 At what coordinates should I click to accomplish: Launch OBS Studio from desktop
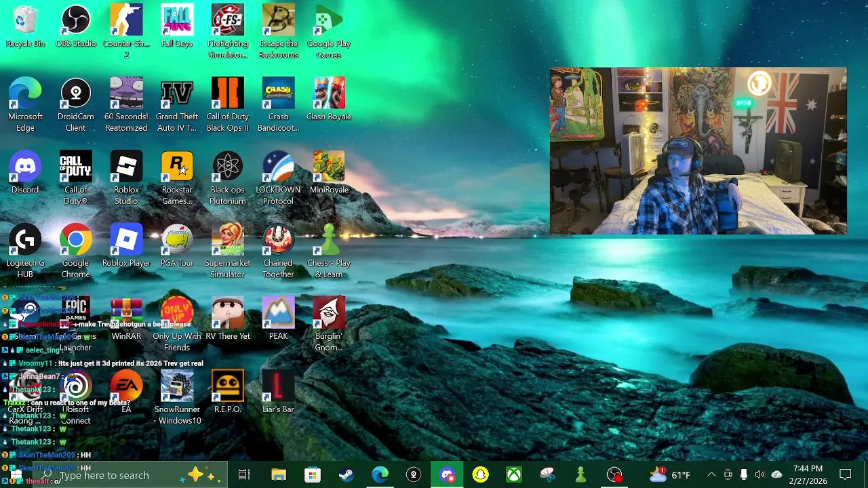76,27
